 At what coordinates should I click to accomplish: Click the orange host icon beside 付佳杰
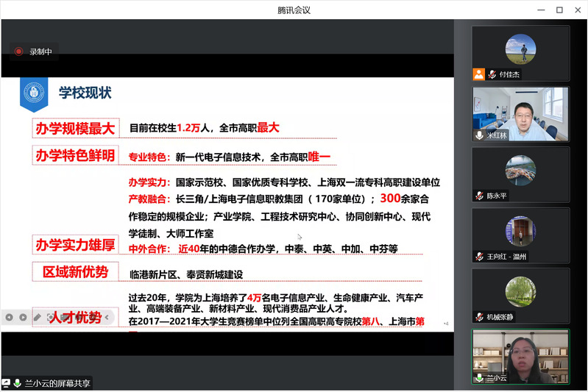point(479,74)
